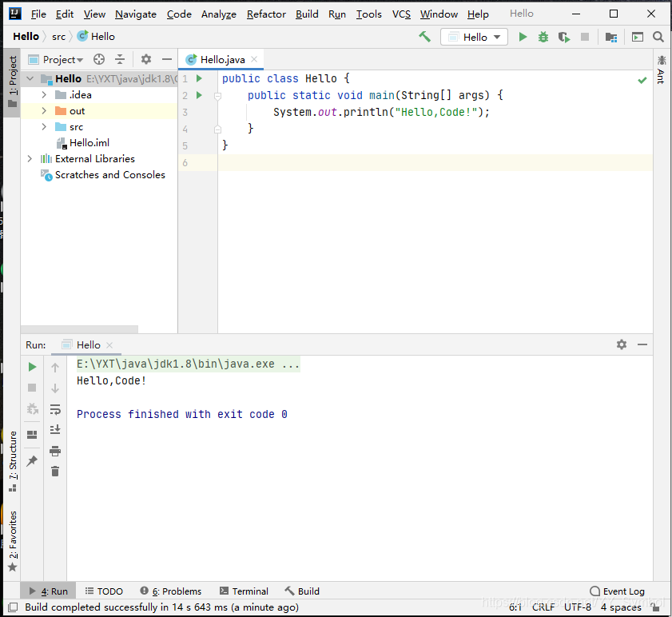Viewport: 672px width, 617px height.
Task: Click Scroll to End icon in console
Action: [55, 430]
